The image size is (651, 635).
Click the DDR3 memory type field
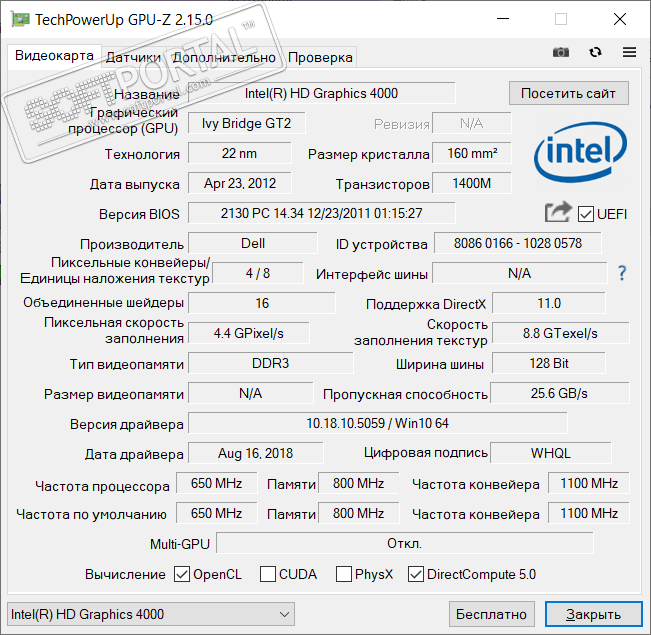tap(271, 362)
